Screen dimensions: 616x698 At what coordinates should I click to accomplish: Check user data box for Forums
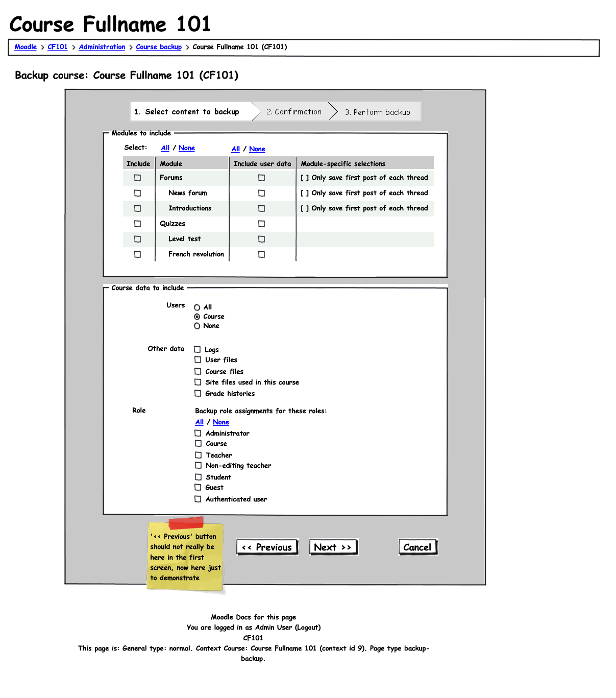(261, 178)
